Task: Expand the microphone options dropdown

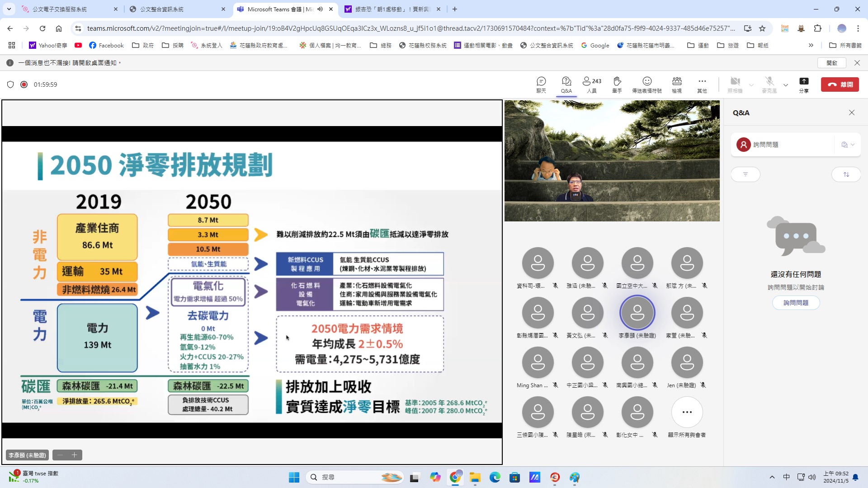Action: coord(786,84)
